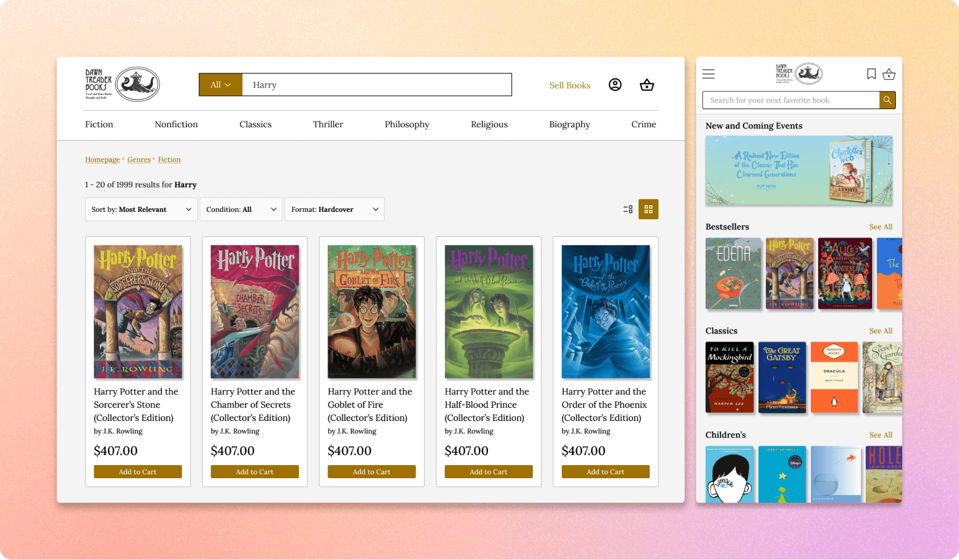Go to Genres breadcrumb link
This screenshot has height=560, width=959.
(x=139, y=160)
